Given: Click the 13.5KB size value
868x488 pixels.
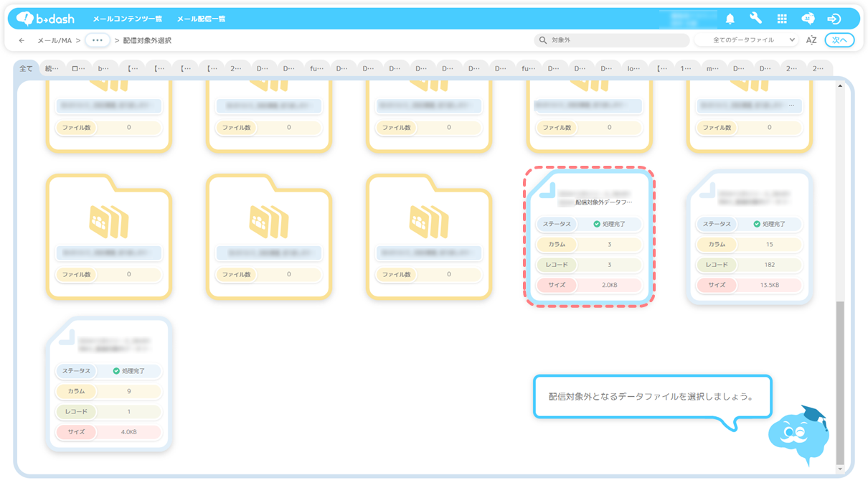Looking at the screenshot, I should [770, 285].
